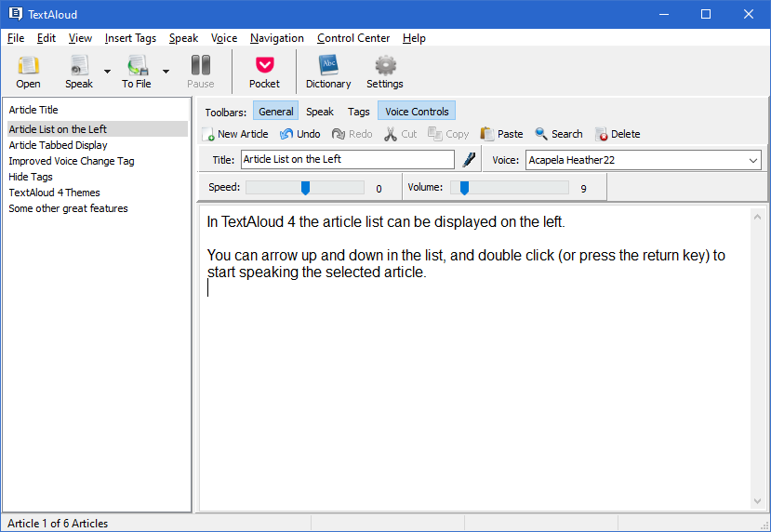Open the Voice combo box
The width and height of the screenshot is (771, 532).
click(752, 160)
